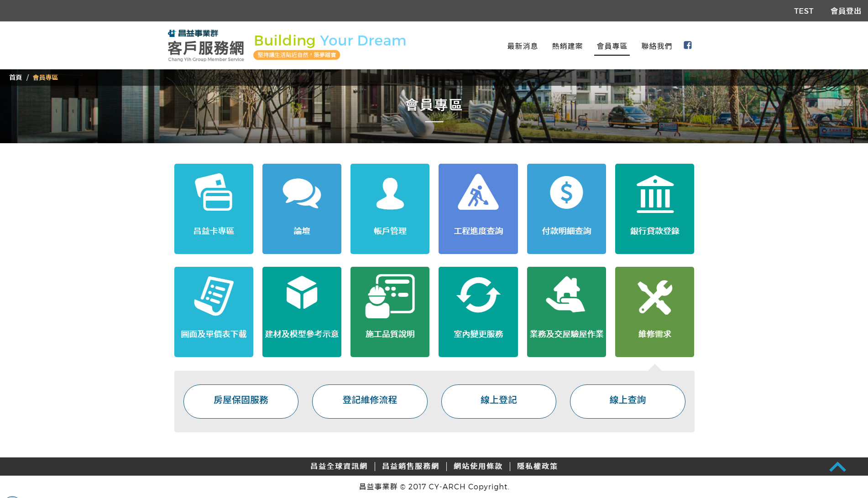Click the 施工品質說明 tile label
The height and width of the screenshot is (498, 868).
tap(390, 334)
